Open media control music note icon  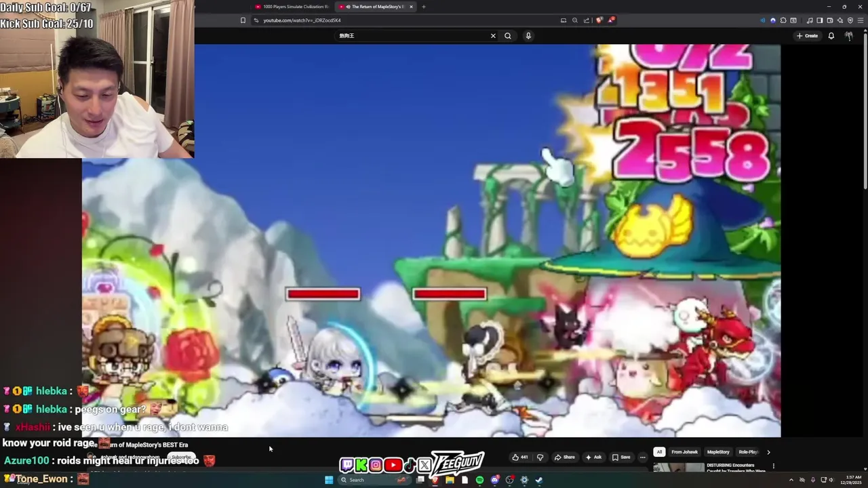pos(810,20)
